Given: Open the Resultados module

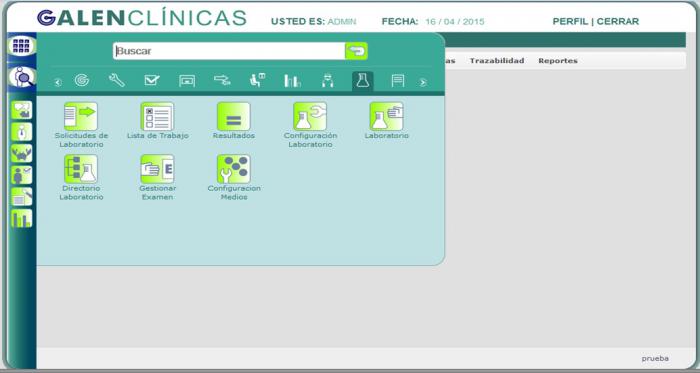Looking at the screenshot, I should tap(233, 121).
